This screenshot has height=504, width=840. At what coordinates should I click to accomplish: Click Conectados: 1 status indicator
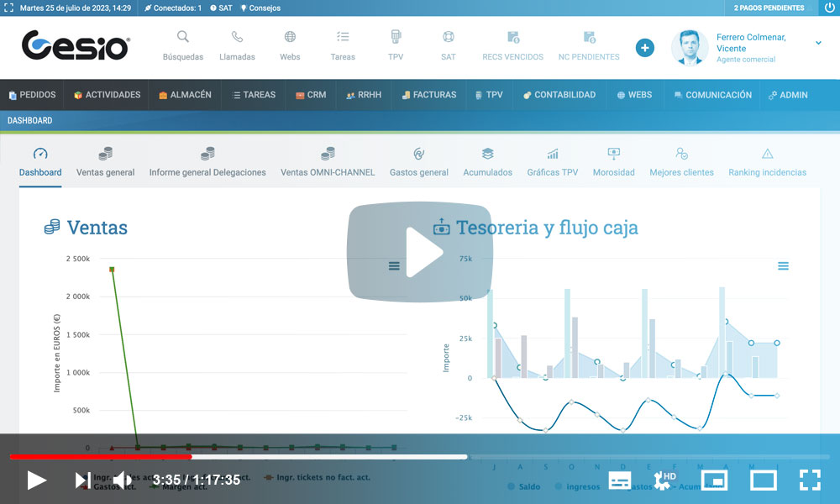click(173, 8)
